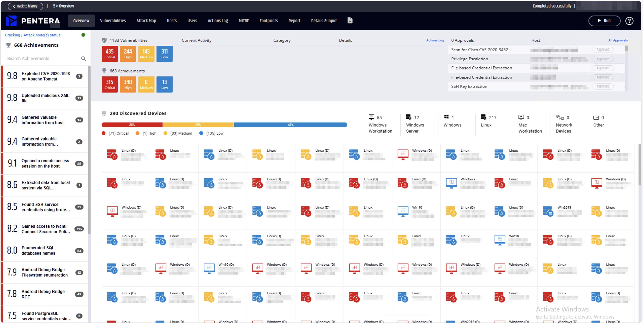Click the red 25% critical devices bar segment

tap(132, 125)
